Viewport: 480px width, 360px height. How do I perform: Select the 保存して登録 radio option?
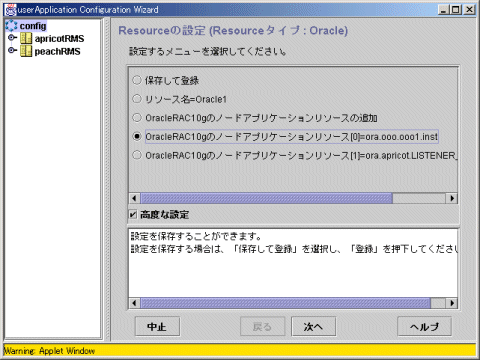137,80
